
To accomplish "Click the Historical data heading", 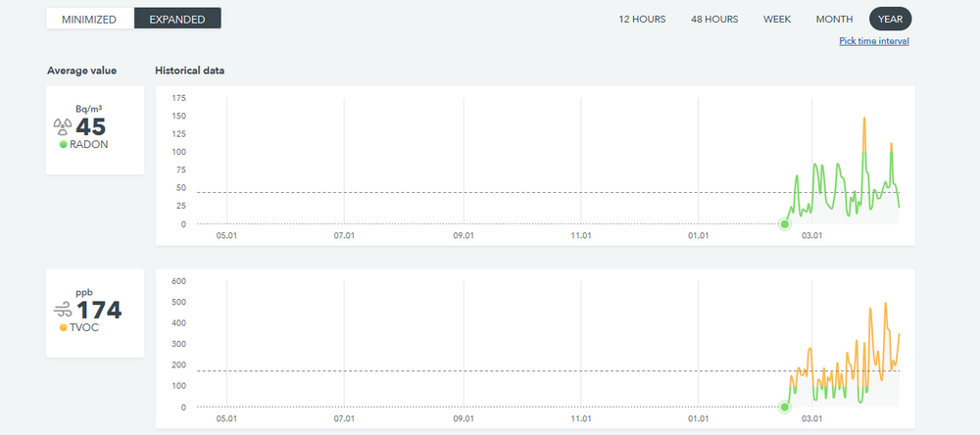I will pos(190,71).
